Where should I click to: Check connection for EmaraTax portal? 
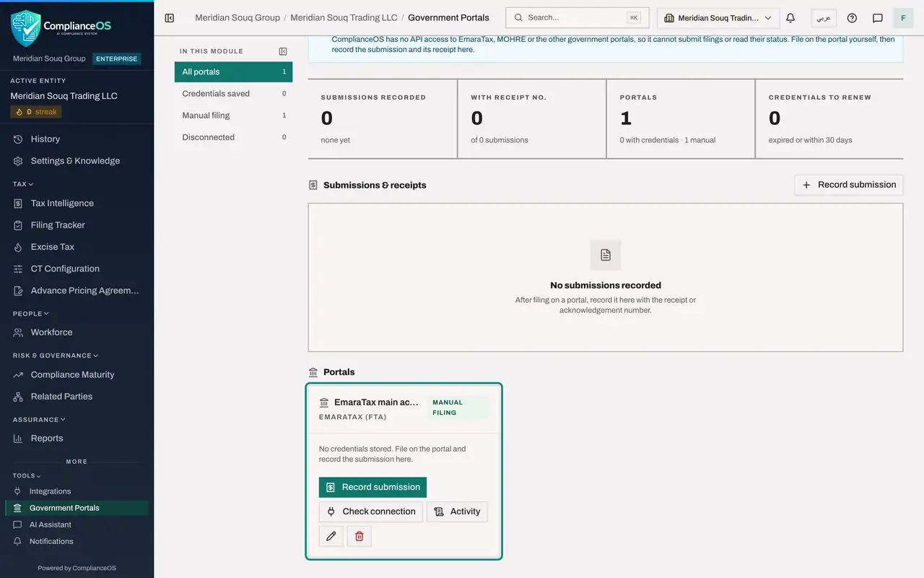point(371,512)
